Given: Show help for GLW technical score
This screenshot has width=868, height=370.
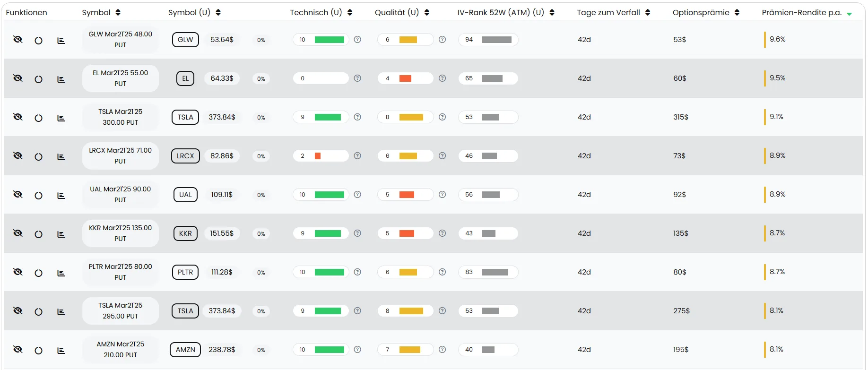Looking at the screenshot, I should [357, 40].
